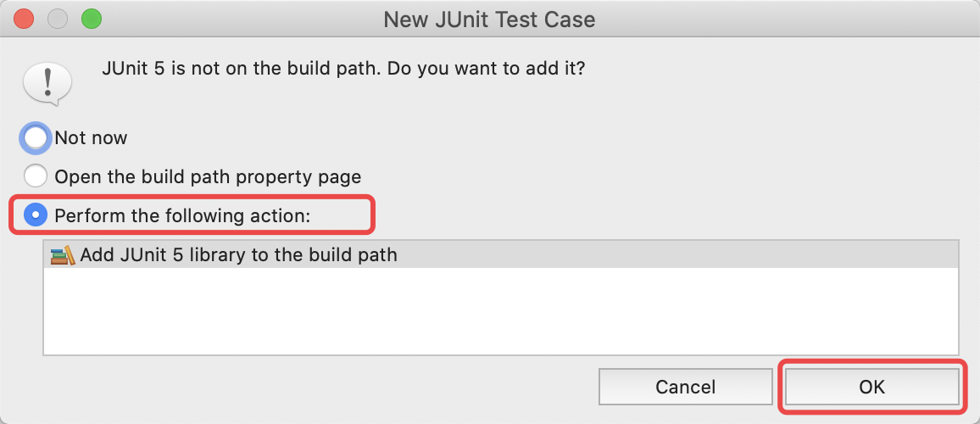Click the green zoom window button
This screenshot has height=424, width=980.
coord(92,19)
